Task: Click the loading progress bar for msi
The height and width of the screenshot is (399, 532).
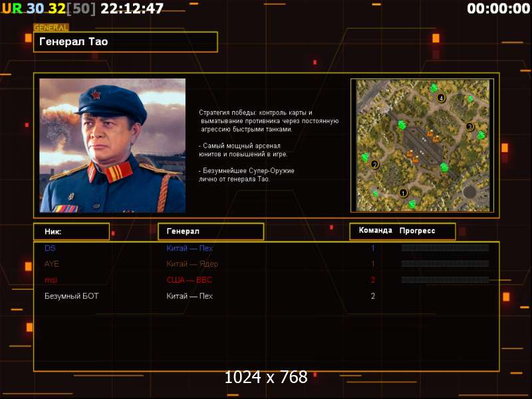Action: [x=445, y=279]
